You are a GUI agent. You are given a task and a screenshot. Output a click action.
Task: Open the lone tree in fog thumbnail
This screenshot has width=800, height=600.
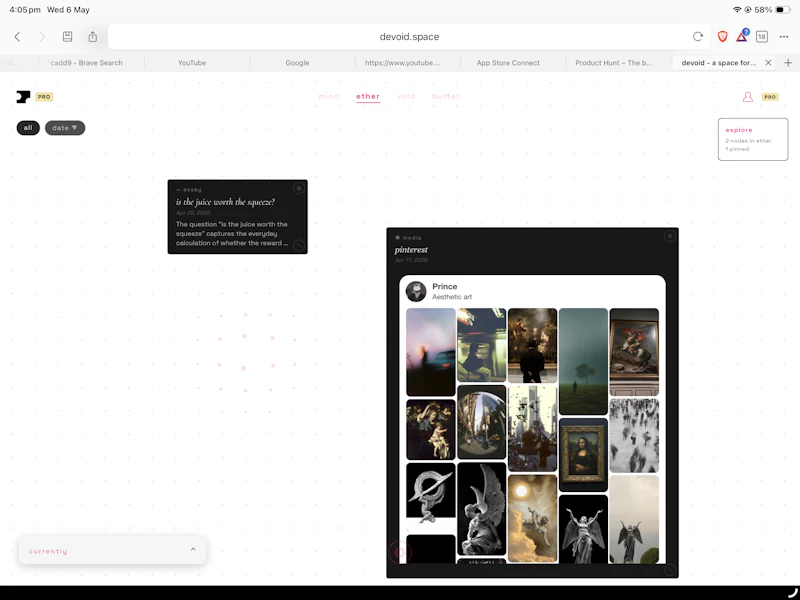(583, 361)
